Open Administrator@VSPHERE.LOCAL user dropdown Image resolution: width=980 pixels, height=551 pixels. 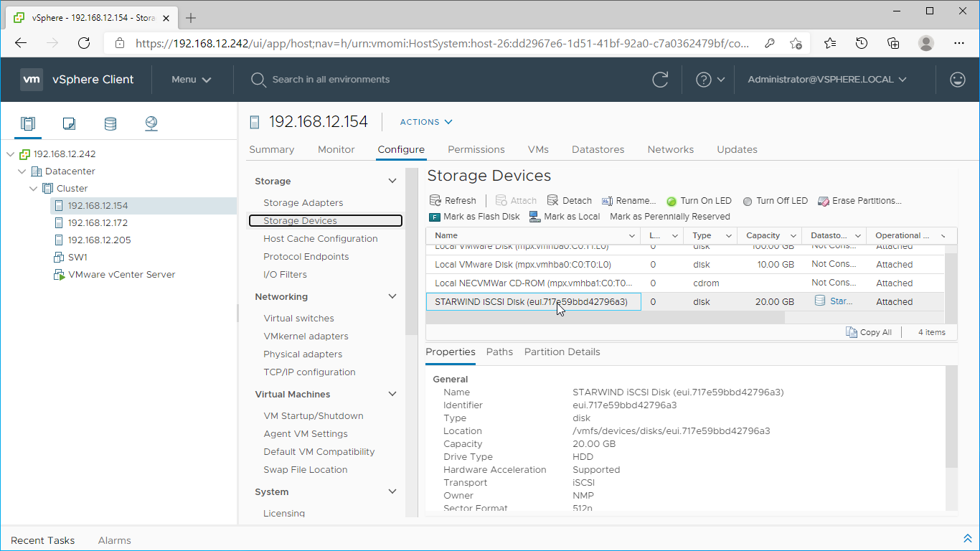pos(827,80)
